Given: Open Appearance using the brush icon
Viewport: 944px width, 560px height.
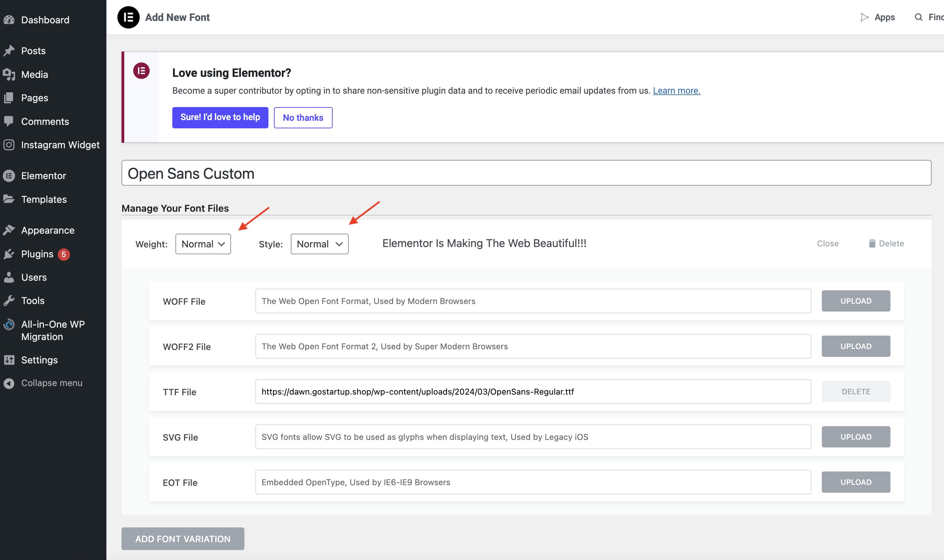Looking at the screenshot, I should 9,230.
